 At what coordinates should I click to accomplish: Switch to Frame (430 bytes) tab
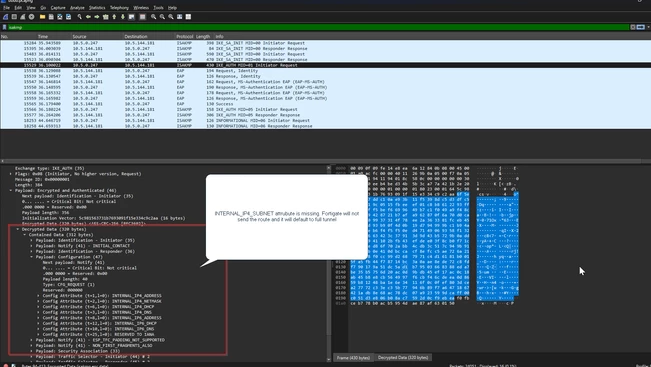(353, 357)
